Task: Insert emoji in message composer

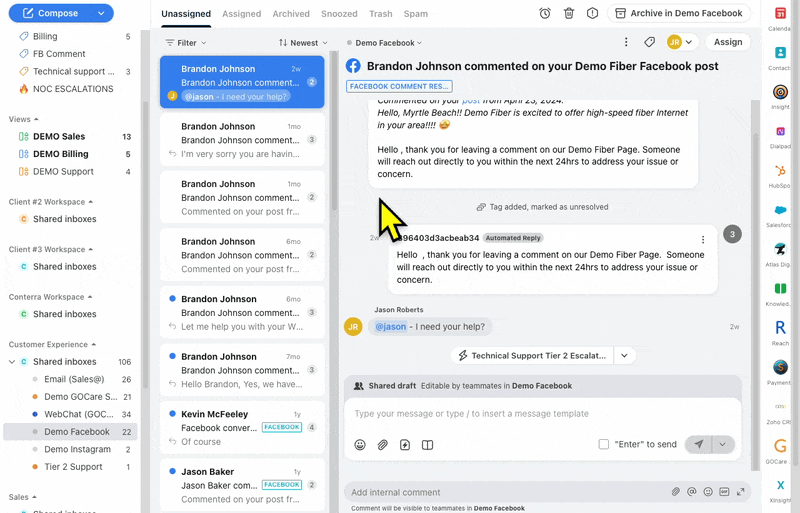Action: coord(360,445)
